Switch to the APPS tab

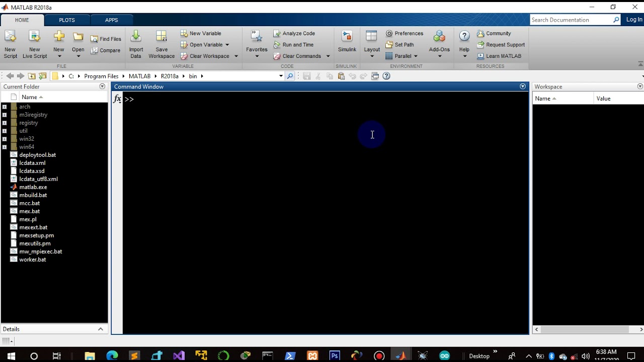[x=112, y=20]
